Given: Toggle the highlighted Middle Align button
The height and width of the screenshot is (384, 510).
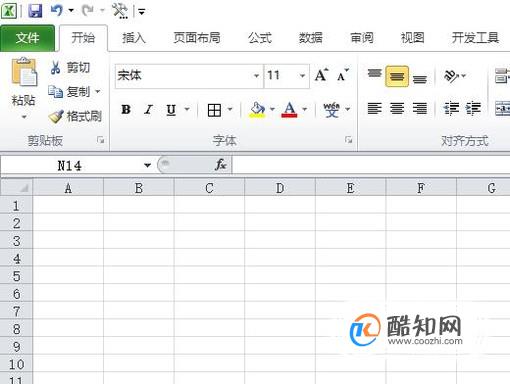Looking at the screenshot, I should (397, 76).
